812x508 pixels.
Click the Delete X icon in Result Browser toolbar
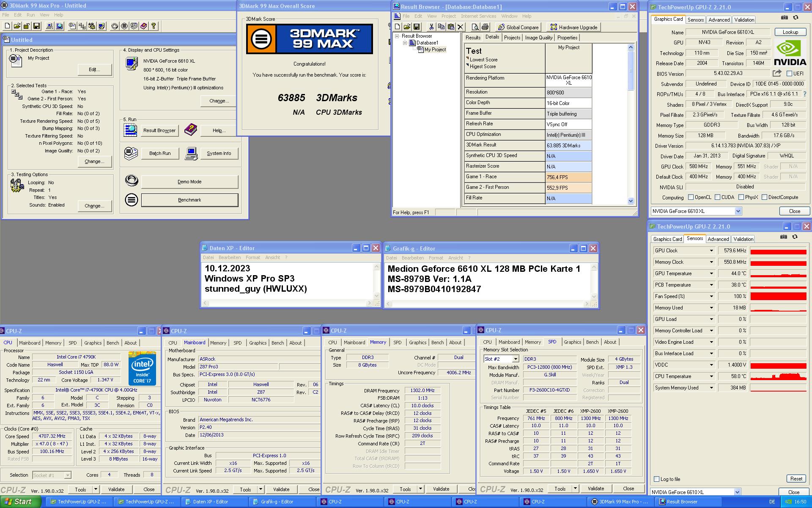coord(461,27)
